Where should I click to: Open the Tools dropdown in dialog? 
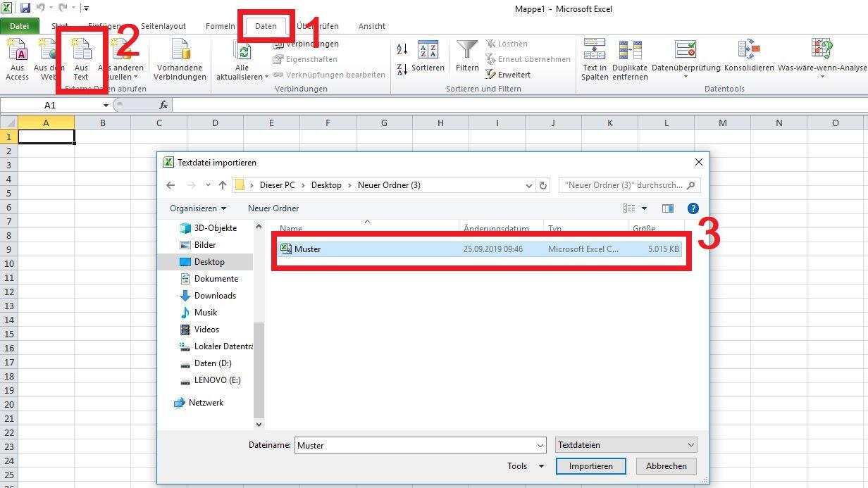point(526,466)
